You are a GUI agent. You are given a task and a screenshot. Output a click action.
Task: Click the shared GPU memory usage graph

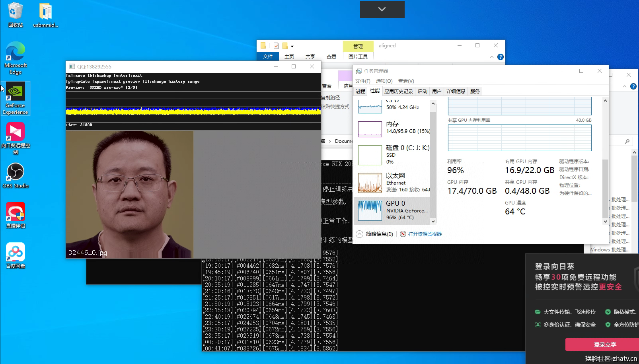click(x=520, y=138)
